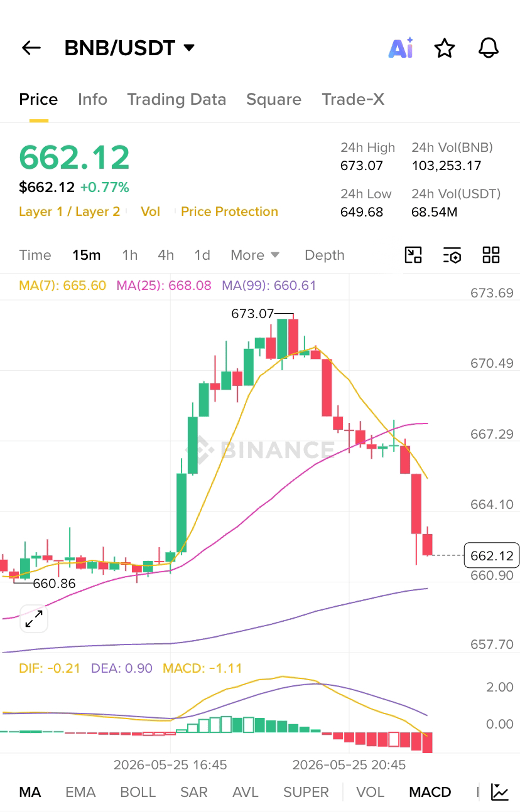Open the Trading Data tab
The width and height of the screenshot is (520, 812).
point(176,99)
